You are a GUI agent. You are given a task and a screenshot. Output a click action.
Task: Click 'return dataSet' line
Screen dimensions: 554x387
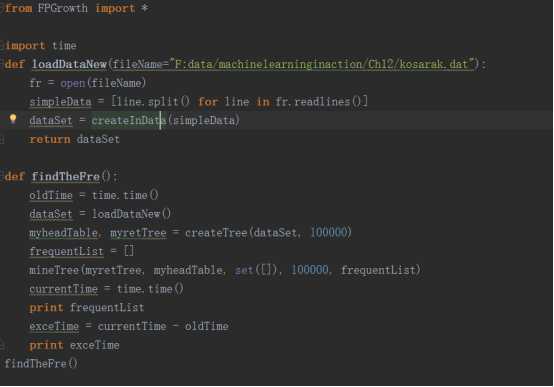point(75,139)
